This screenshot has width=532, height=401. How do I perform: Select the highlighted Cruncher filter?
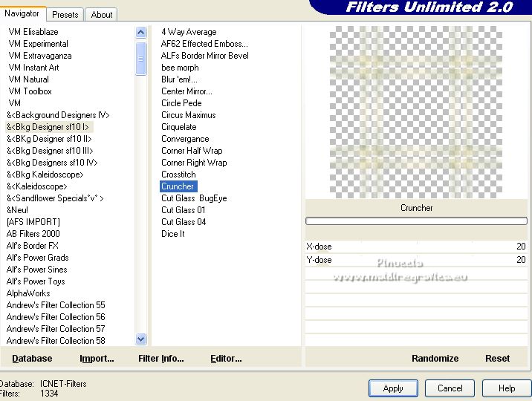point(178,186)
